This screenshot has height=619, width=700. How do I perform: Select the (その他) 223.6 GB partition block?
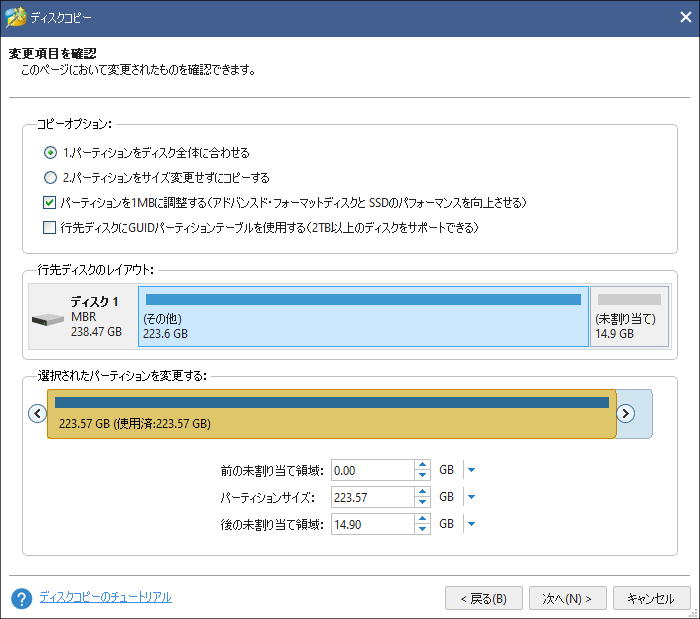click(x=363, y=316)
